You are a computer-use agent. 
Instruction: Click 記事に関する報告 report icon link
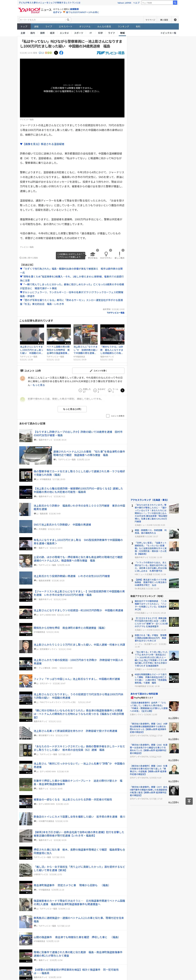tap(29, 258)
